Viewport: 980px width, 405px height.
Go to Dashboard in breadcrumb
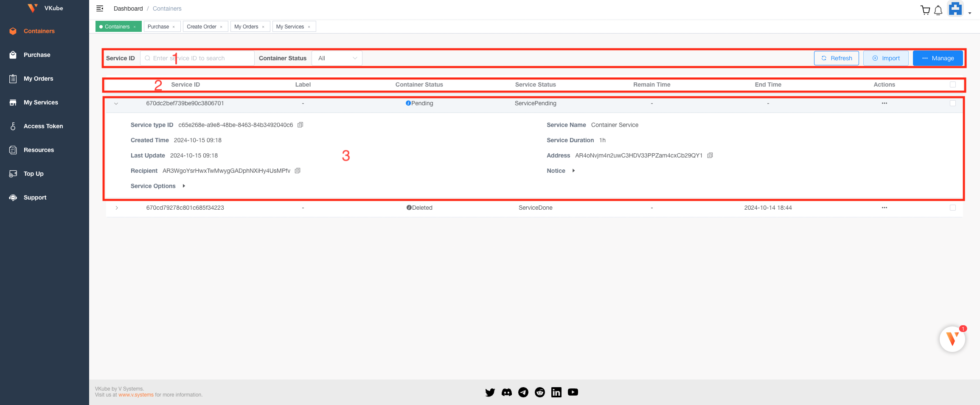click(x=128, y=8)
